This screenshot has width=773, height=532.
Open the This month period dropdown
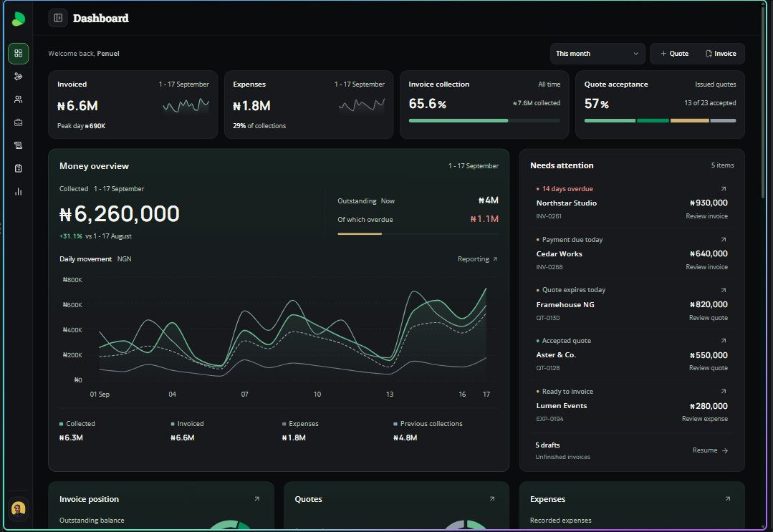[597, 54]
